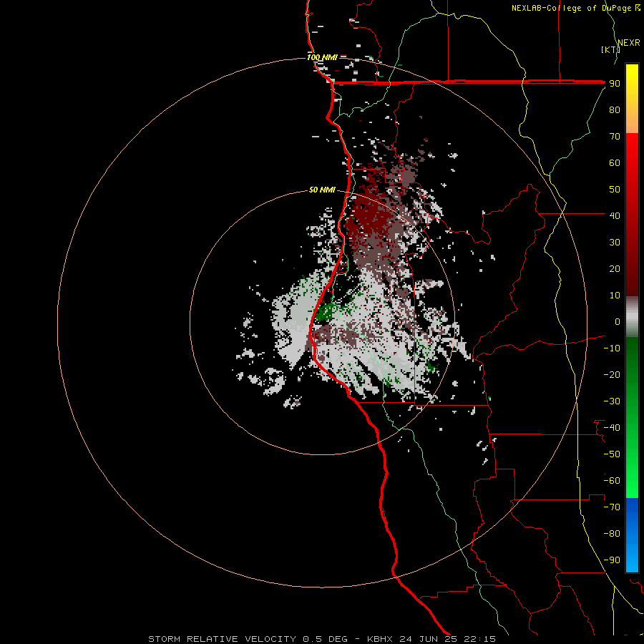This screenshot has height=644, width=644.
Task: Select the -50 scale value
Action: coord(612,454)
